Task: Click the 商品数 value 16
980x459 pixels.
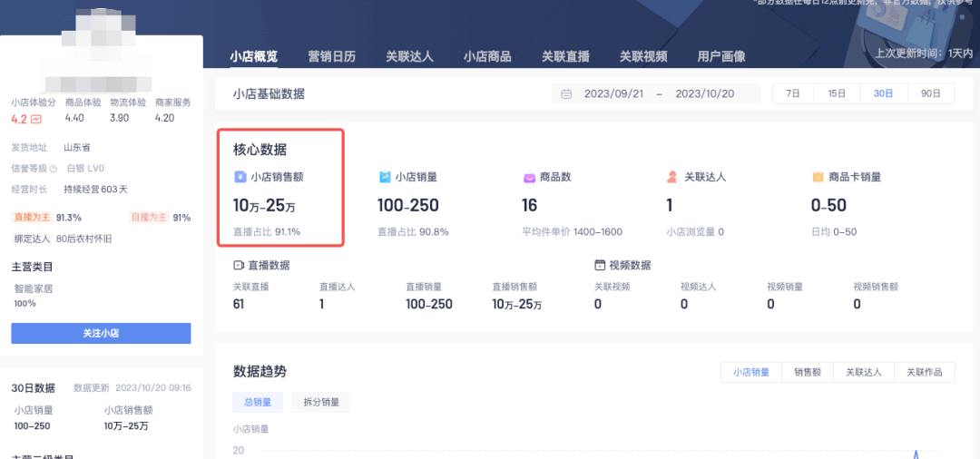Action: click(529, 205)
